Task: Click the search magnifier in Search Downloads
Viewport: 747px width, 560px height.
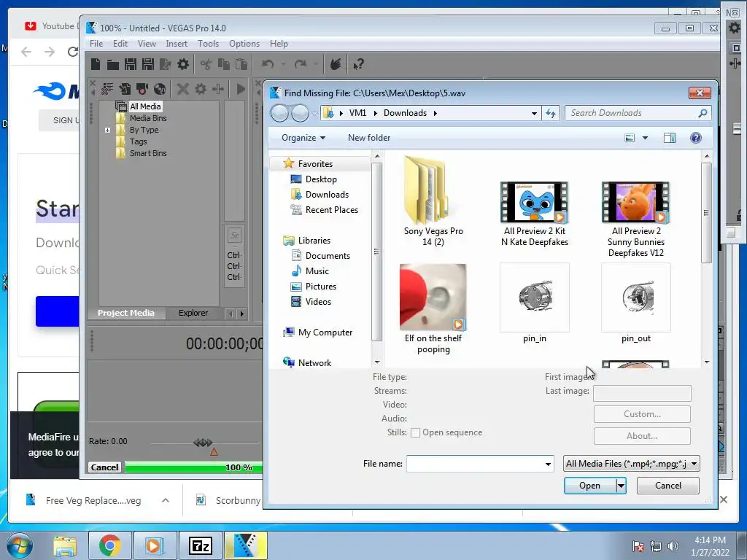Action: pyautogui.click(x=703, y=113)
